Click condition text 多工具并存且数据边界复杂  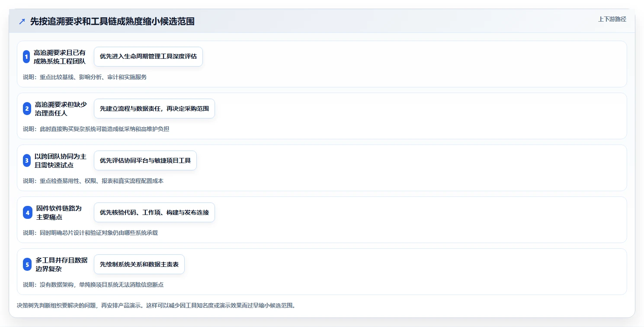(61, 264)
